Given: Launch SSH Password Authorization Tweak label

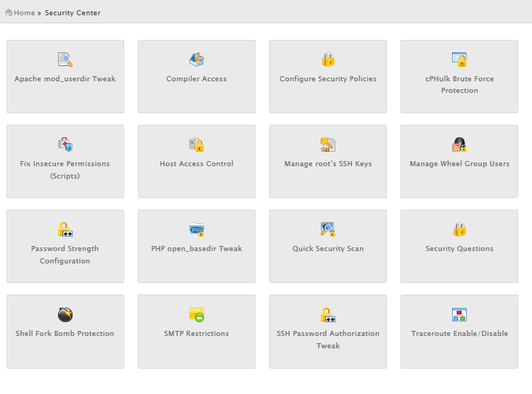Looking at the screenshot, I should tap(328, 340).
